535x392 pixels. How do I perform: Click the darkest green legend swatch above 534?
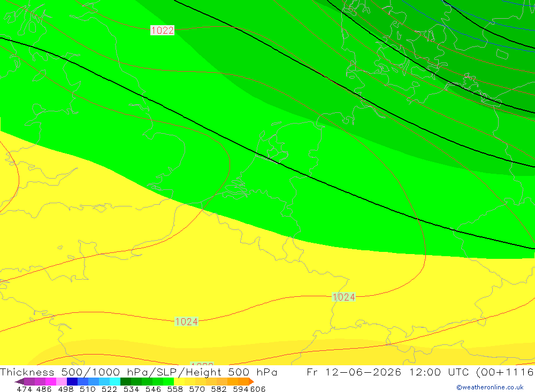(126, 381)
